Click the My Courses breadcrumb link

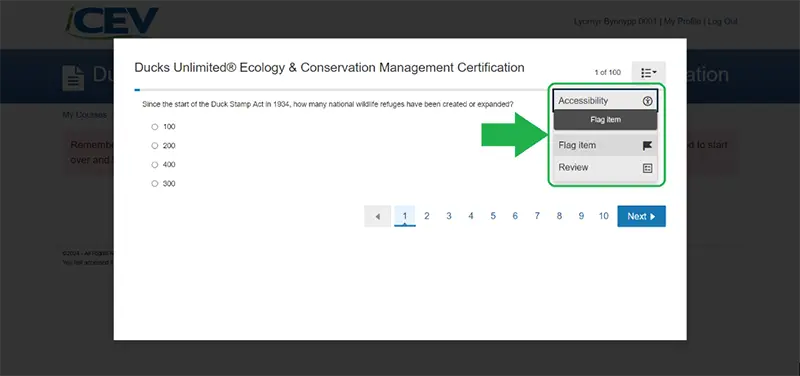[85, 115]
